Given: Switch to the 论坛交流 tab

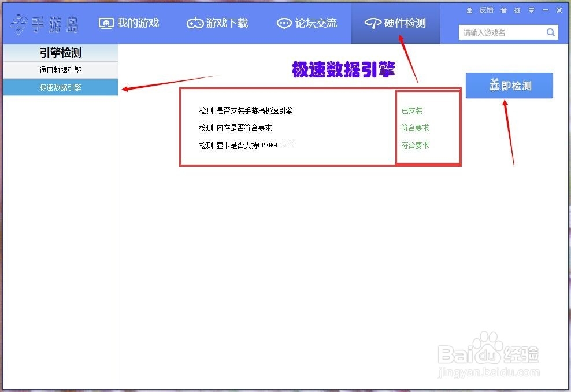Looking at the screenshot, I should [x=307, y=23].
